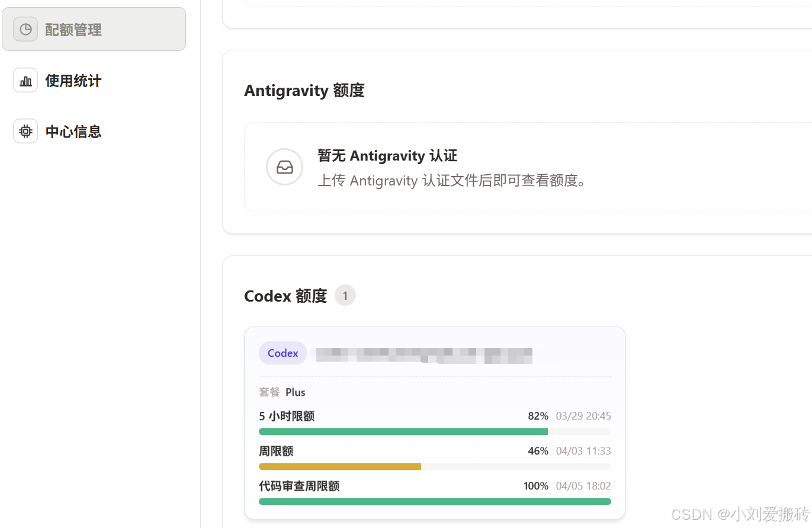Select the chip icon next to 中心信息
The height and width of the screenshot is (528, 812).
(x=25, y=131)
